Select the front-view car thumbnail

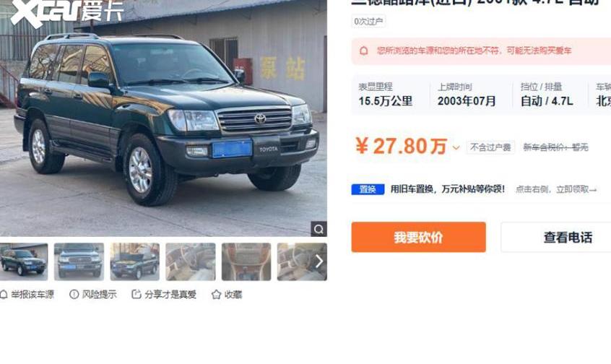click(x=79, y=261)
